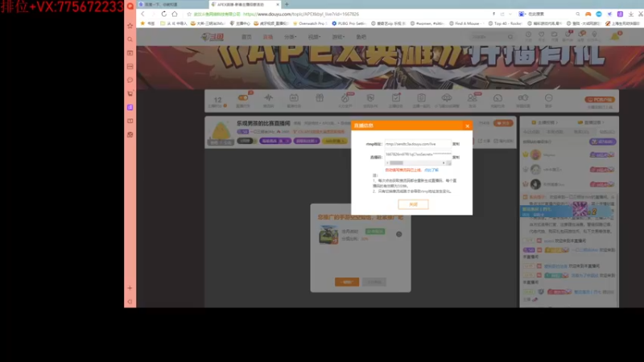Open the calendar icon in streamer toolbar
The width and height of the screenshot is (644, 362).
point(294,97)
